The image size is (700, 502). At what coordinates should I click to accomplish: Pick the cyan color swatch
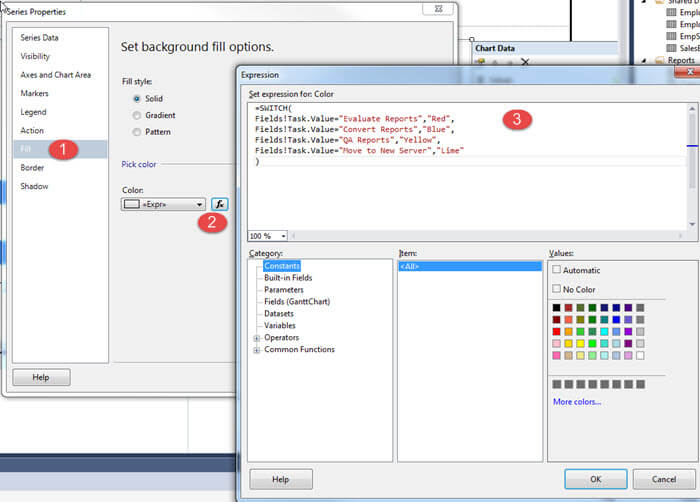pyautogui.click(x=604, y=331)
